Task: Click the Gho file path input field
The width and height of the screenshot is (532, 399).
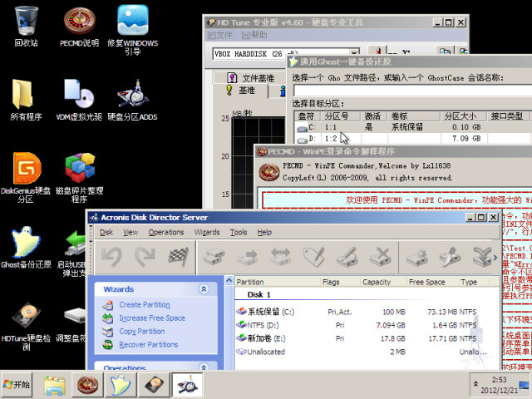Action: [x=412, y=91]
